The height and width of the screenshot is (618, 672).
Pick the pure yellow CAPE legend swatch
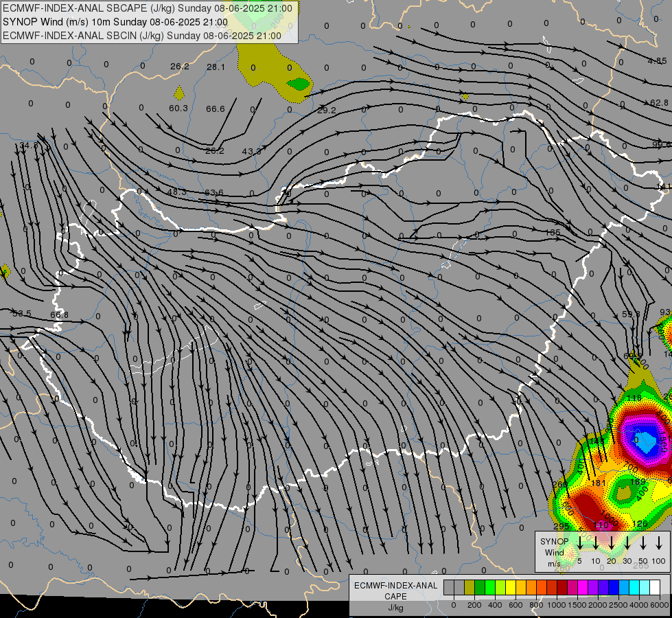click(511, 588)
